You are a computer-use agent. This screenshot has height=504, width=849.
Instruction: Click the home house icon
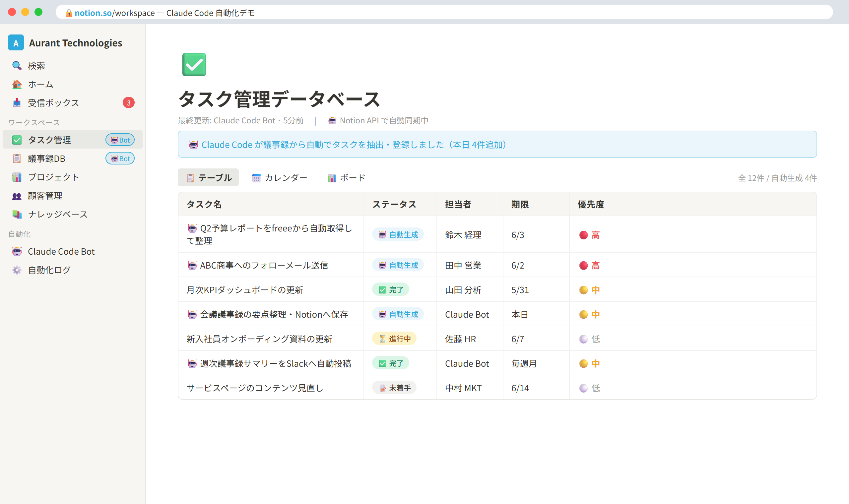(x=17, y=84)
